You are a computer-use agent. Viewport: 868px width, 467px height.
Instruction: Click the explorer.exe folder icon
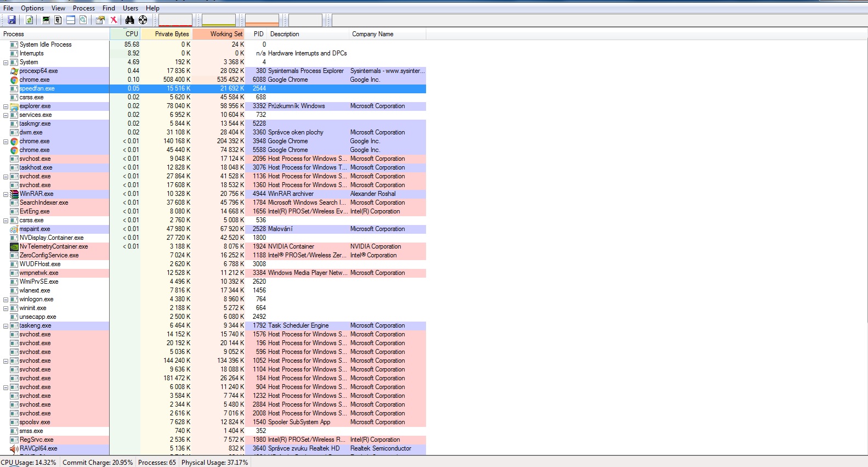(14, 106)
